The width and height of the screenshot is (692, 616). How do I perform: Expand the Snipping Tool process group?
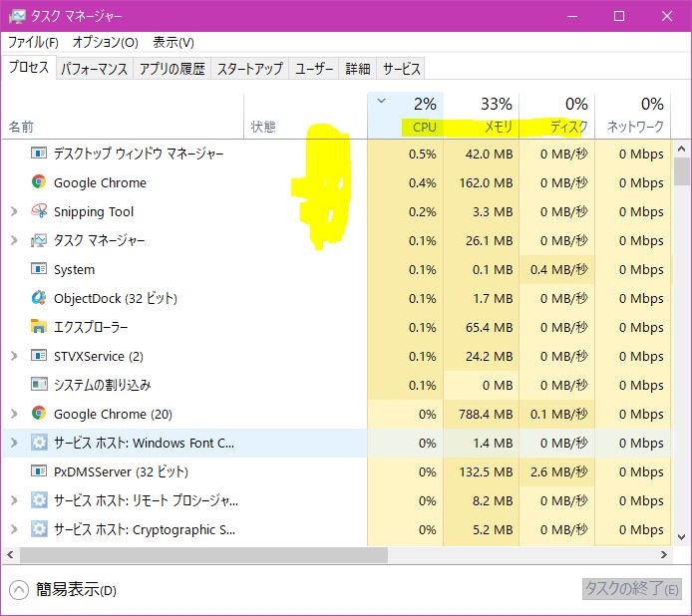(14, 211)
